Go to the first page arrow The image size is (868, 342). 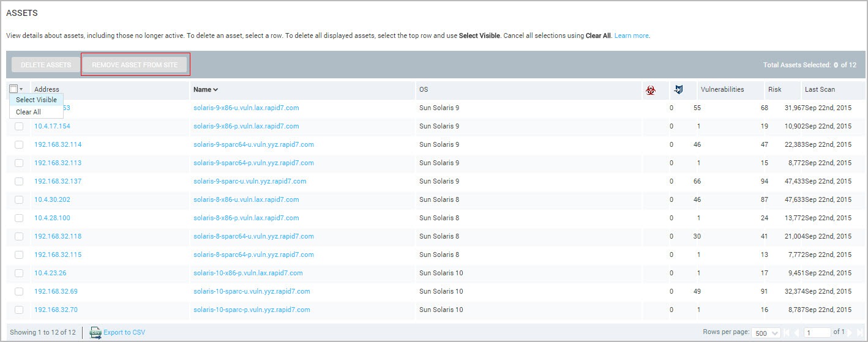[x=787, y=332]
